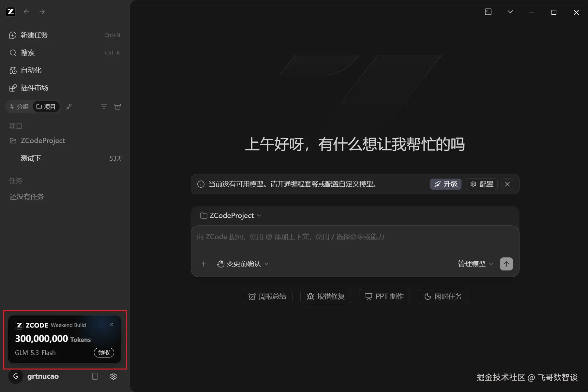Image resolution: width=588 pixels, height=392 pixels.
Task: Open the 测试下 task row
Action: pyautogui.click(x=65, y=158)
